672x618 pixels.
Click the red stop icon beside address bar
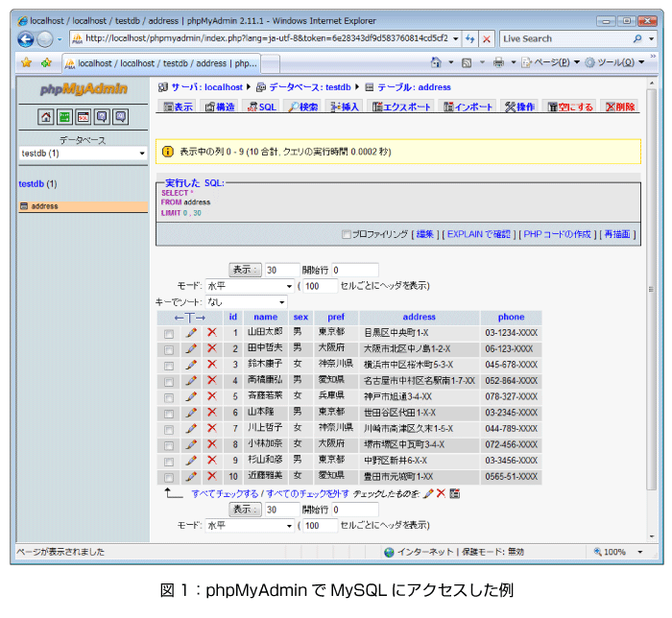click(x=487, y=39)
